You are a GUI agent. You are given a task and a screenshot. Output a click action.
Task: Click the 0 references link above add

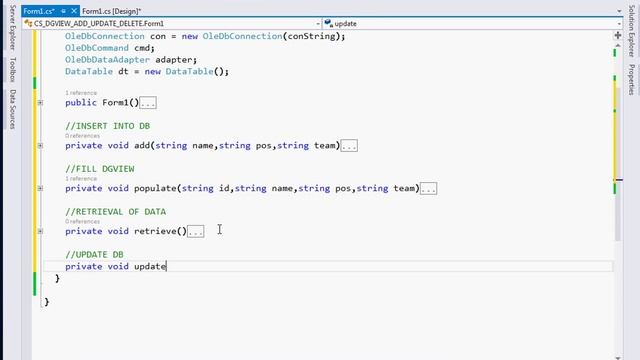[82, 136]
